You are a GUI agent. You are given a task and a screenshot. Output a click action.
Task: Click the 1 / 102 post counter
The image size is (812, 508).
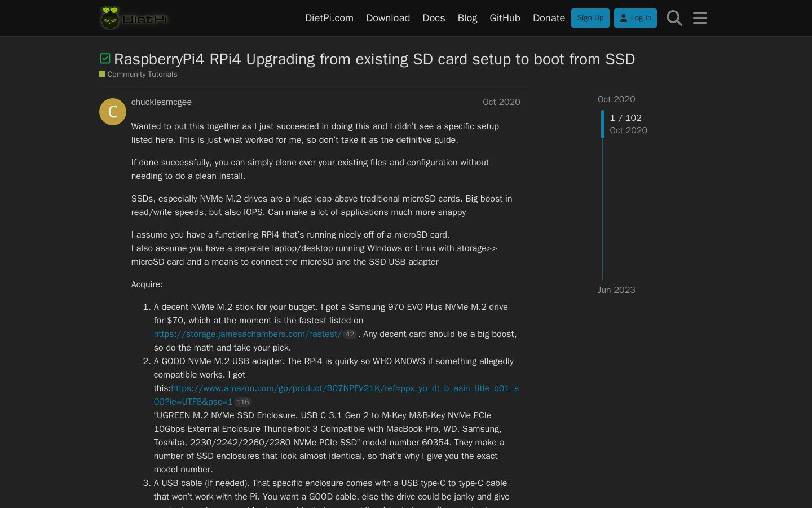click(626, 118)
